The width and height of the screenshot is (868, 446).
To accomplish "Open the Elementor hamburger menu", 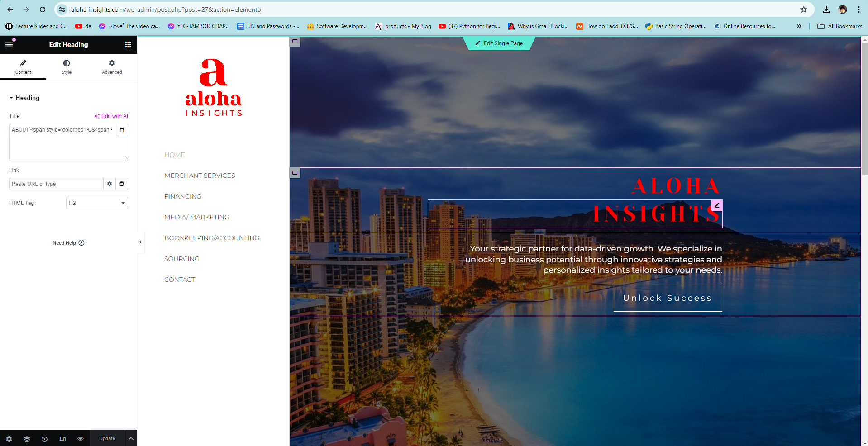I will pos(9,44).
